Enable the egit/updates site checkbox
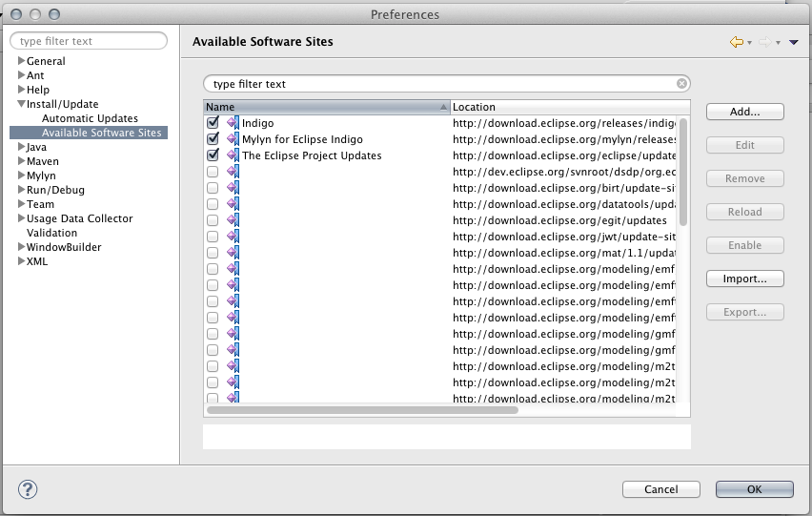Image resolution: width=812 pixels, height=516 pixels. pos(213,220)
